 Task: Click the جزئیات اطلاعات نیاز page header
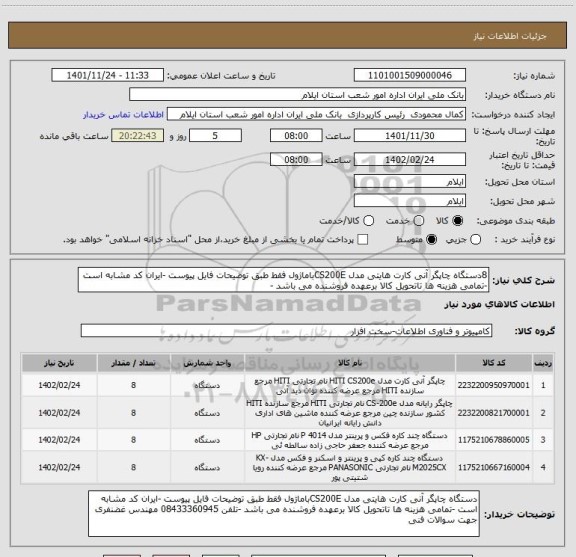click(510, 36)
